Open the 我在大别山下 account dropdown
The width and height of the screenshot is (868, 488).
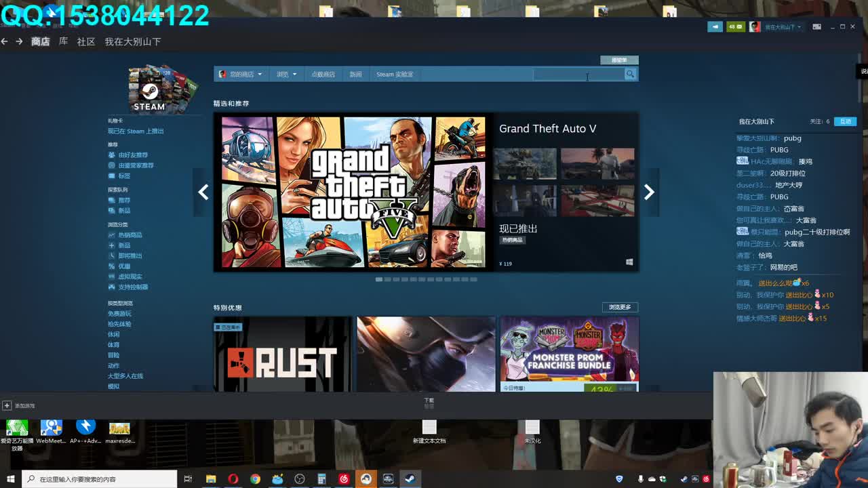[x=783, y=27]
